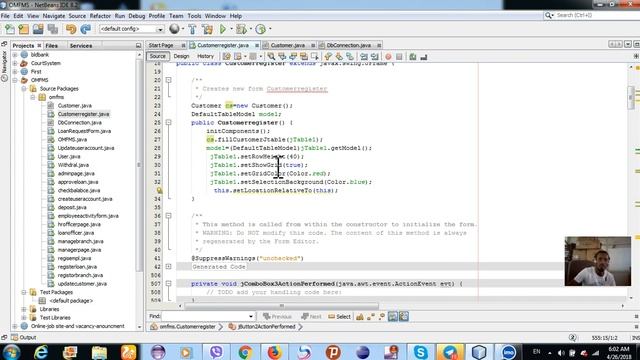This screenshot has width=640, height=360.
Task: Click the Undo arrow icon
Action: [71, 29]
